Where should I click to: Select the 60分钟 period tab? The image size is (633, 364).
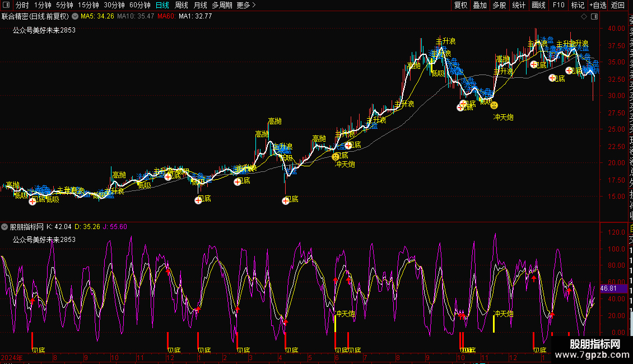pos(139,5)
